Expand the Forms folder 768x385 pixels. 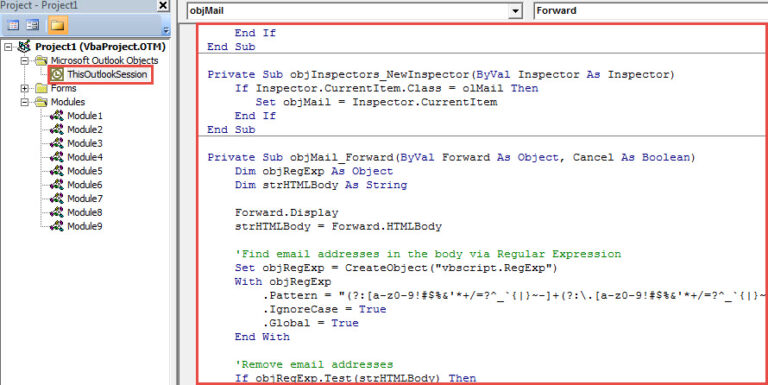[24, 88]
